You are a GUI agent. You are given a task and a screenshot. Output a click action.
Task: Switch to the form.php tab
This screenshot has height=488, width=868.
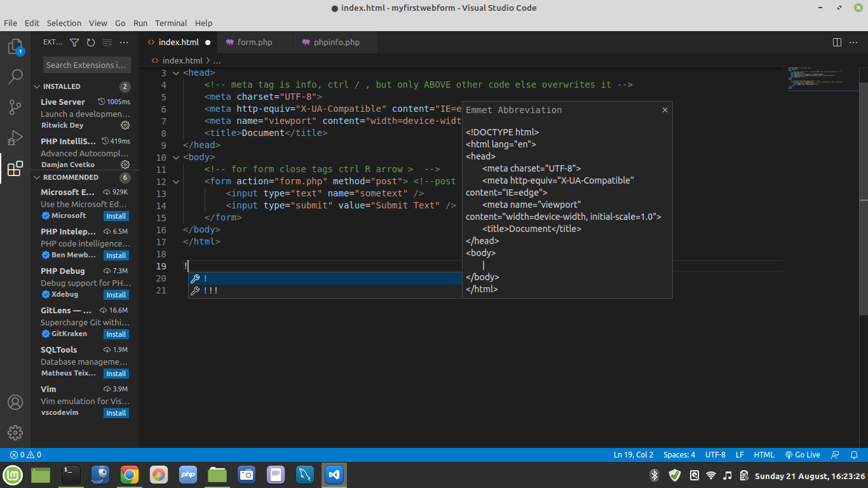(254, 43)
